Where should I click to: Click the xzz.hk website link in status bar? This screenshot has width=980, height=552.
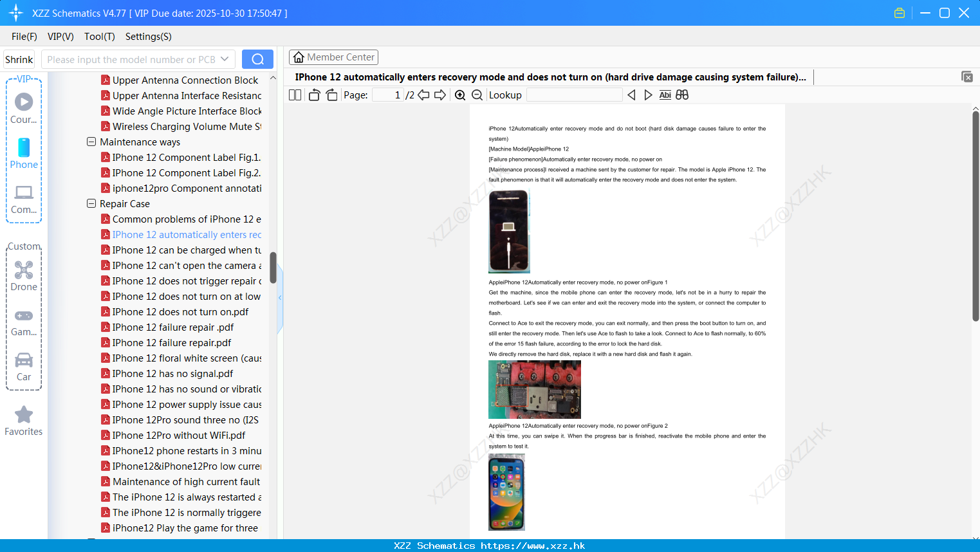click(533, 546)
